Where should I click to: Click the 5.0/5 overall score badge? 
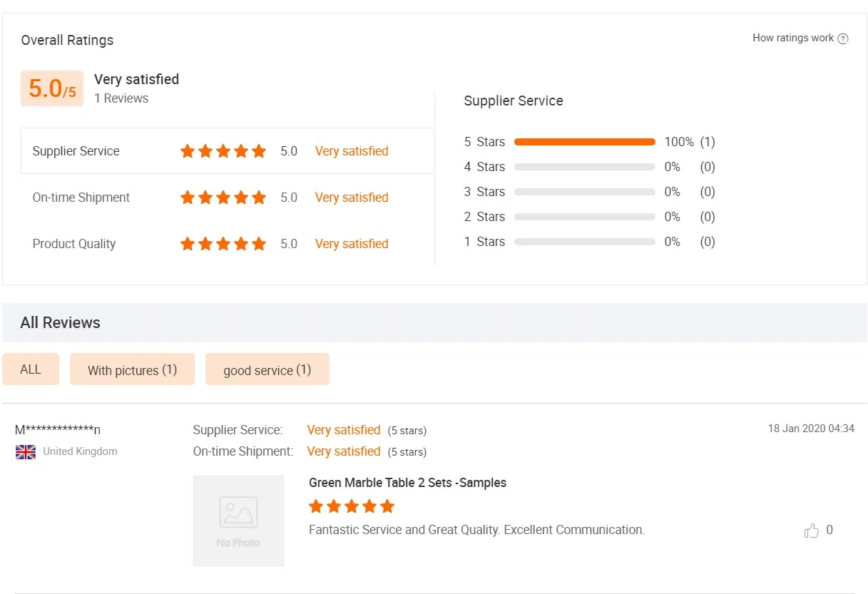[x=52, y=88]
